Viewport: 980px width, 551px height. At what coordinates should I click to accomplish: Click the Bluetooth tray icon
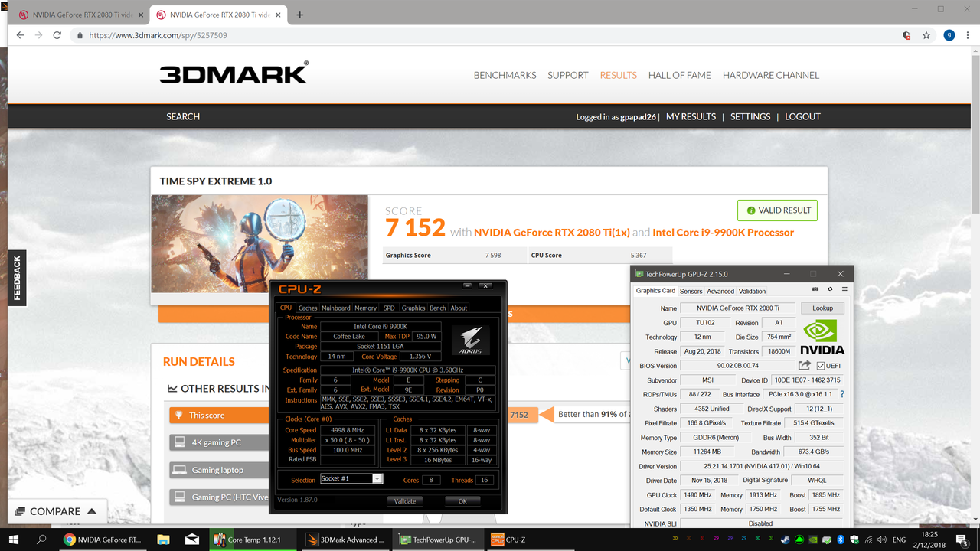840,540
